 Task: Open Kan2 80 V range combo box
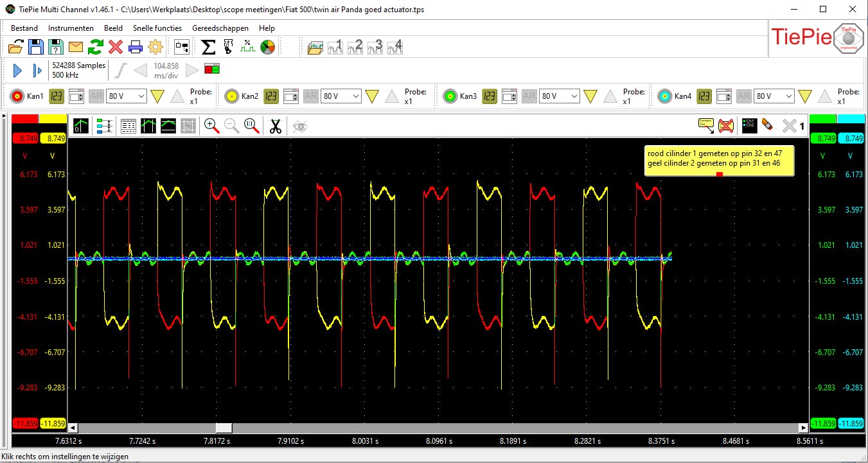pyautogui.click(x=341, y=96)
